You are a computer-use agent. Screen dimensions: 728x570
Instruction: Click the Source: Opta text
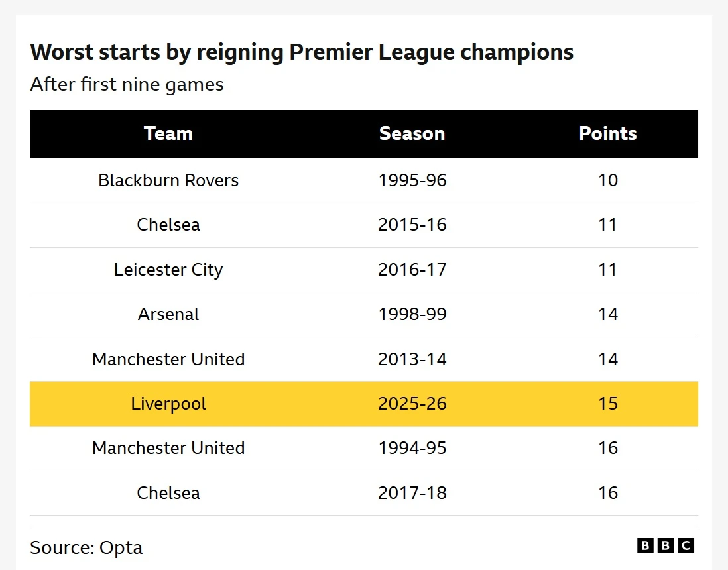tap(86, 548)
